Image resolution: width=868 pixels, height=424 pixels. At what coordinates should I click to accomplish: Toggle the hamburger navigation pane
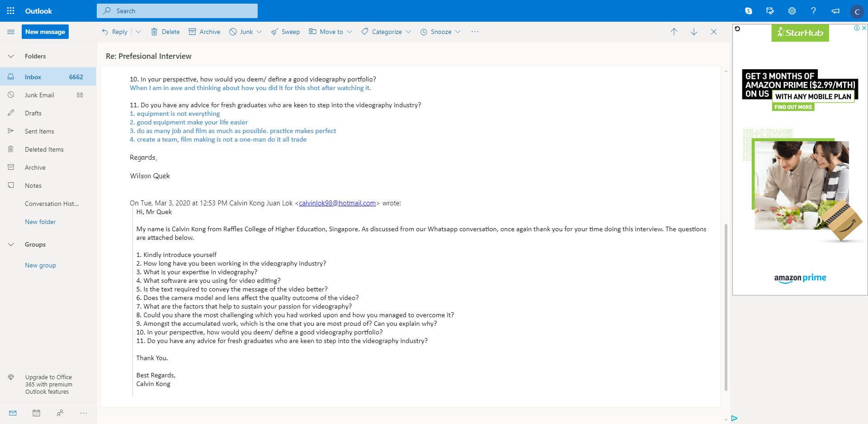[x=11, y=32]
